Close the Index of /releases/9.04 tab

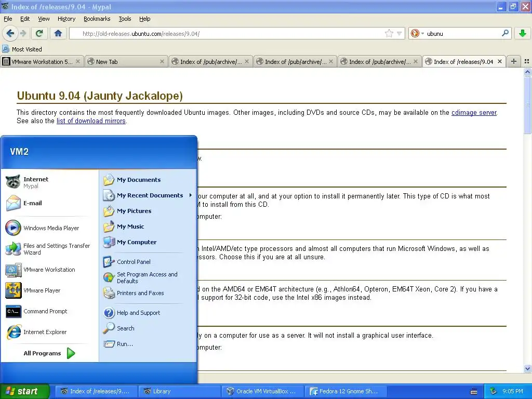click(500, 61)
